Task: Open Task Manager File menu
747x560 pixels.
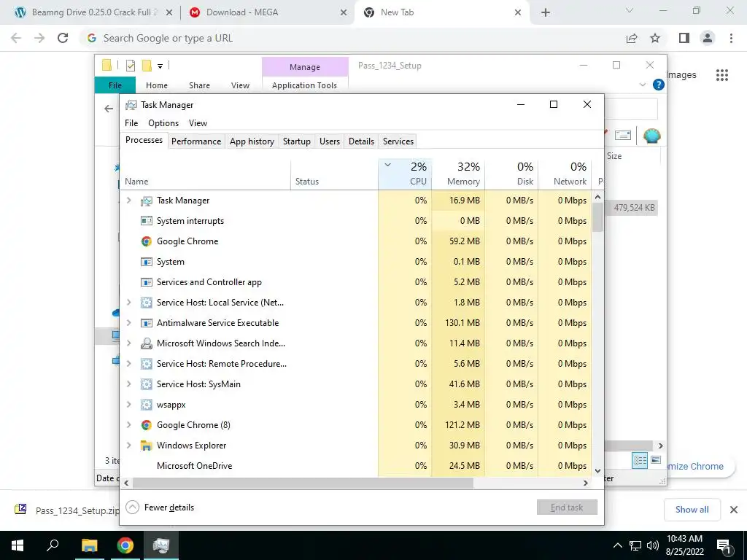Action: click(131, 123)
